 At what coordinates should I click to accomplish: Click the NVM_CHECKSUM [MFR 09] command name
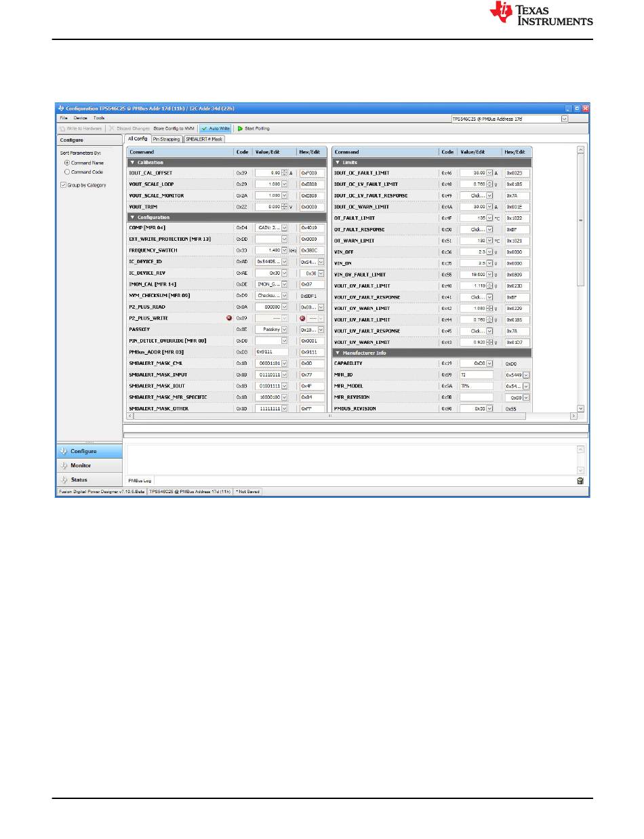158,296
